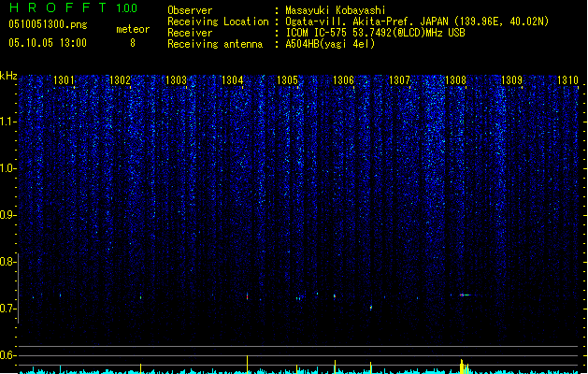Click the Observer label
The height and width of the screenshot is (374, 588).
pyautogui.click(x=190, y=10)
